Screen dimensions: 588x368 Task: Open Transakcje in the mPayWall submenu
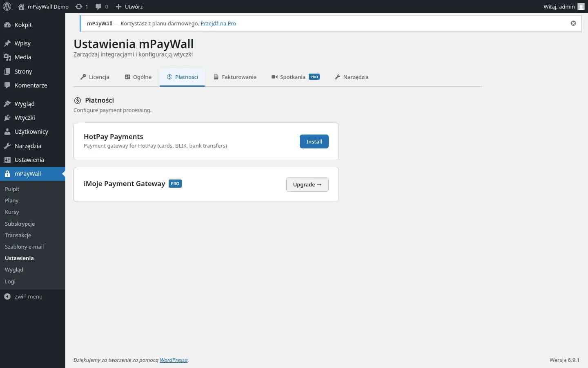pyautogui.click(x=18, y=235)
